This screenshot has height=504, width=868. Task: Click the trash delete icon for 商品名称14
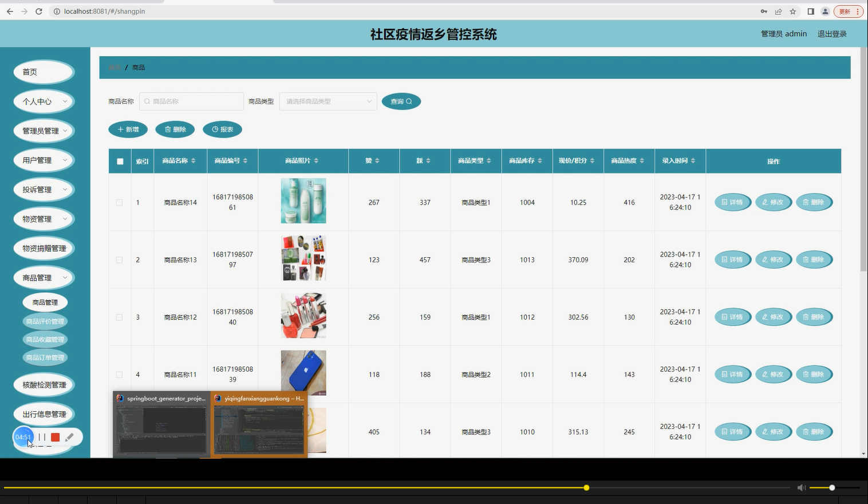pos(807,202)
